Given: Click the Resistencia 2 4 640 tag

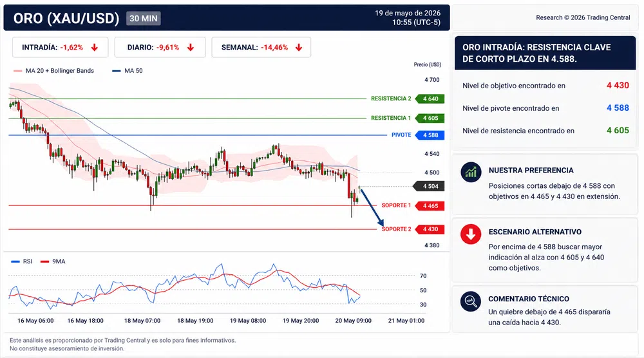Looking at the screenshot, I should 430,99.
